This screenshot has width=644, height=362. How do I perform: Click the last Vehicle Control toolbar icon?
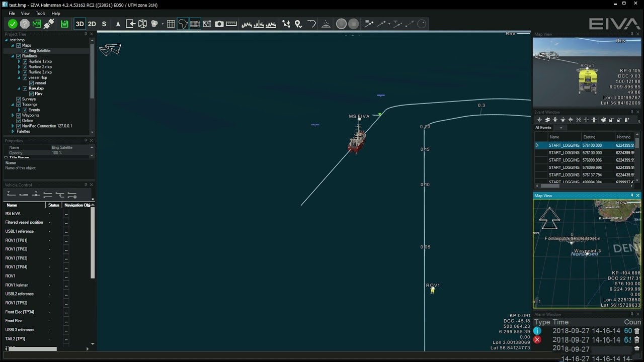(72, 195)
